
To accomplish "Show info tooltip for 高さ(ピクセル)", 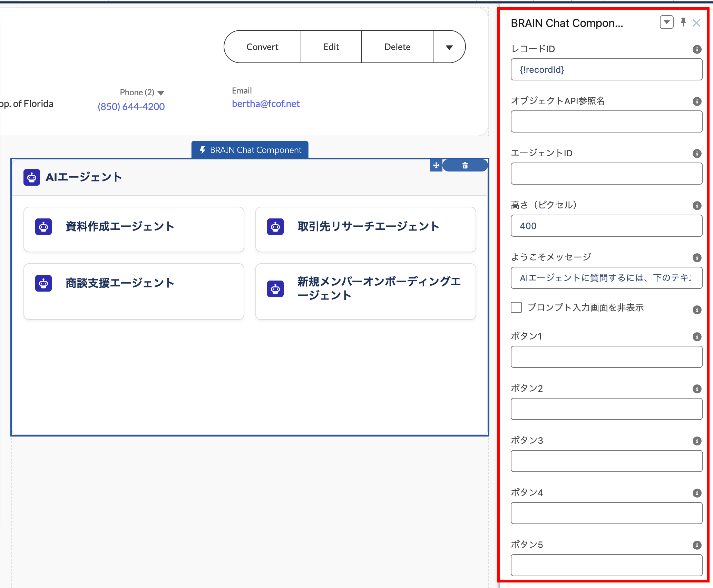I will coord(697,206).
